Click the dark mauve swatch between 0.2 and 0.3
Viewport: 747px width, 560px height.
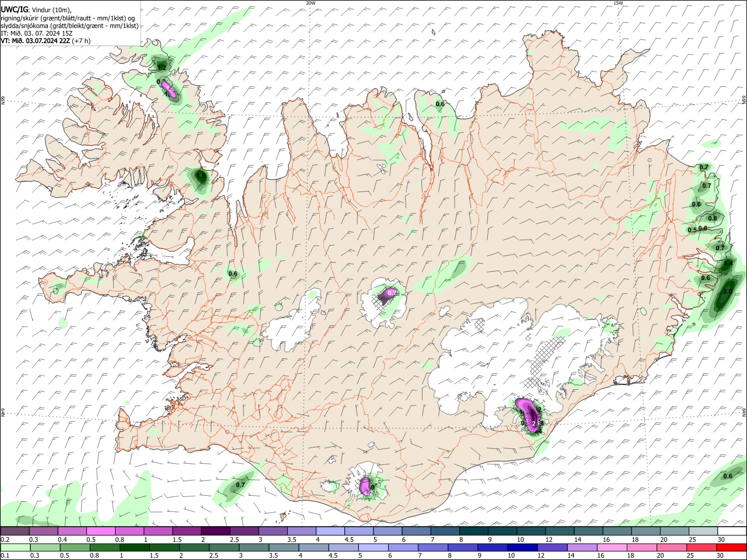click(15, 531)
